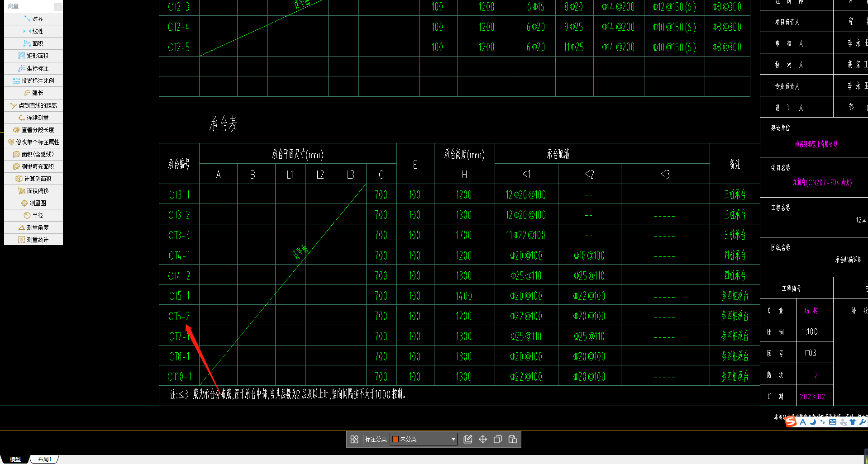Switch to the 模型 tab
Screen dimensions: 868x464
[x=15, y=459]
